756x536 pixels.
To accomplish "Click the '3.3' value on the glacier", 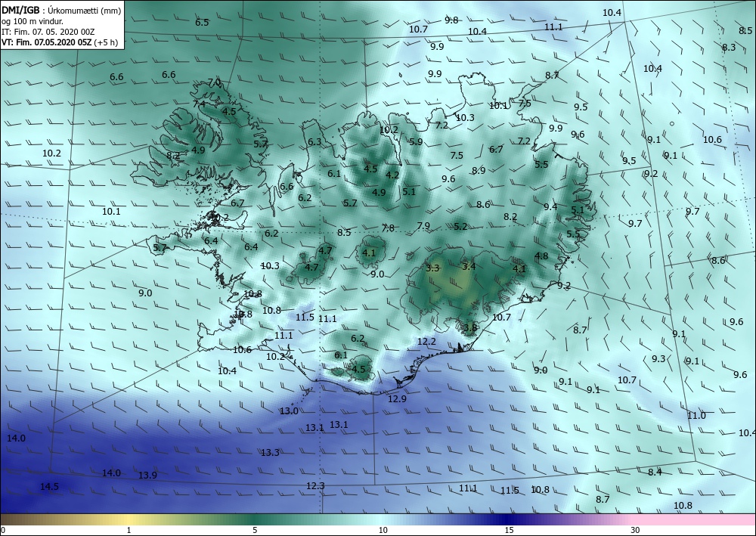I will pyautogui.click(x=432, y=268).
